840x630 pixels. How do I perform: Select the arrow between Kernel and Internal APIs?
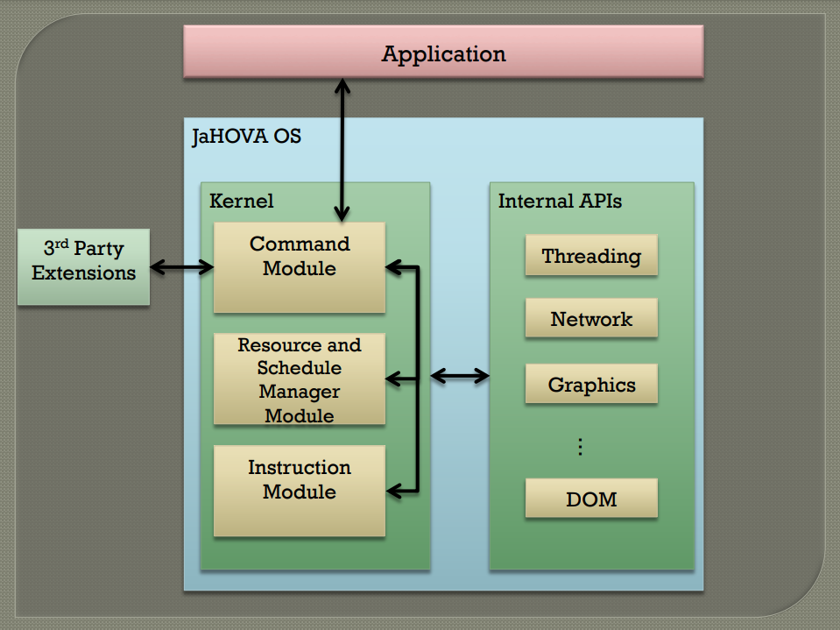pyautogui.click(x=460, y=376)
